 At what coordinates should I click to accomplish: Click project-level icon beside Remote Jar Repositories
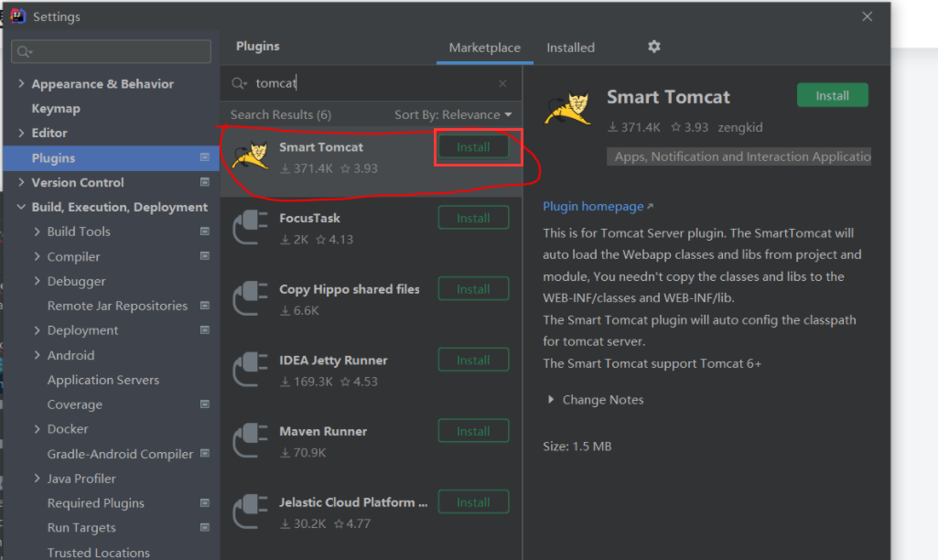(x=205, y=305)
